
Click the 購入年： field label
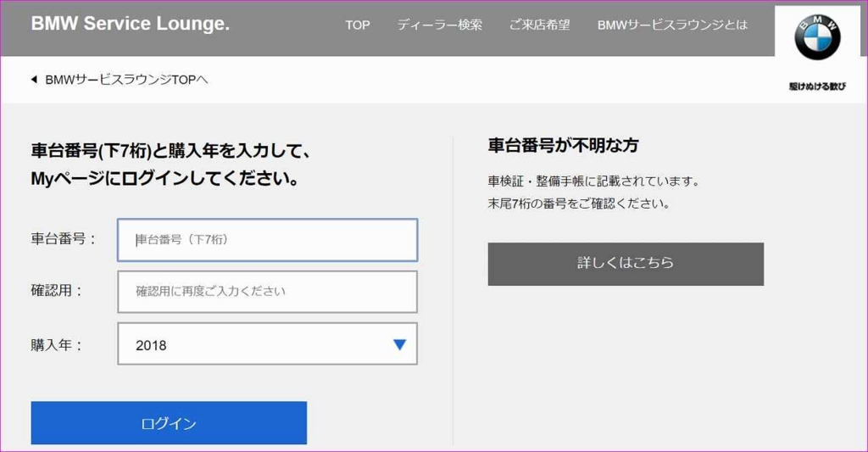tap(57, 344)
